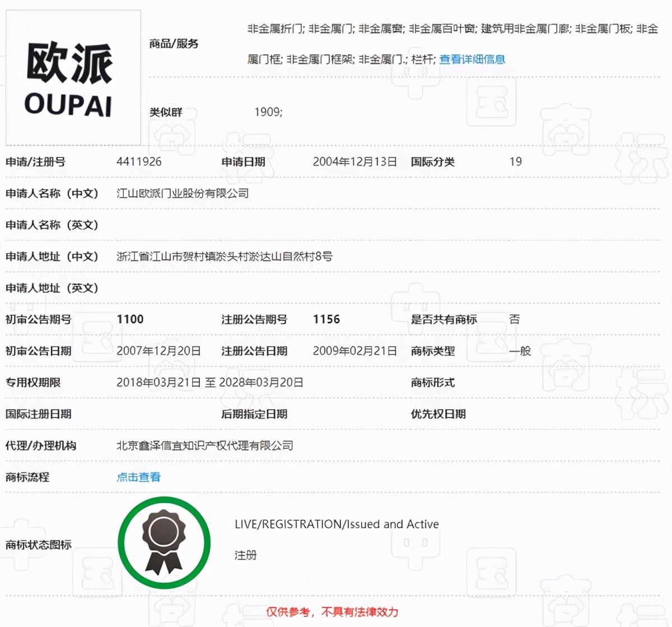Click the 国际分类 label

433,162
